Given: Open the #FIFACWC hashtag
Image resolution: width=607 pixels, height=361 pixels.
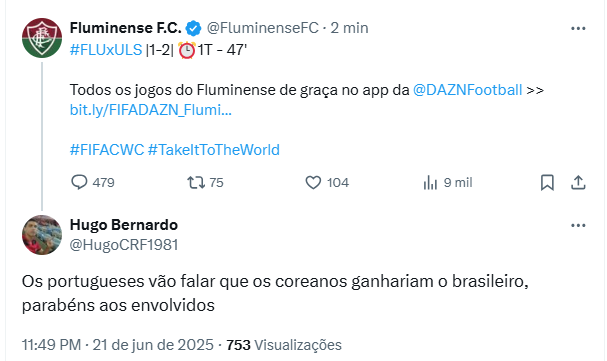Looking at the screenshot, I should click(x=107, y=150).
